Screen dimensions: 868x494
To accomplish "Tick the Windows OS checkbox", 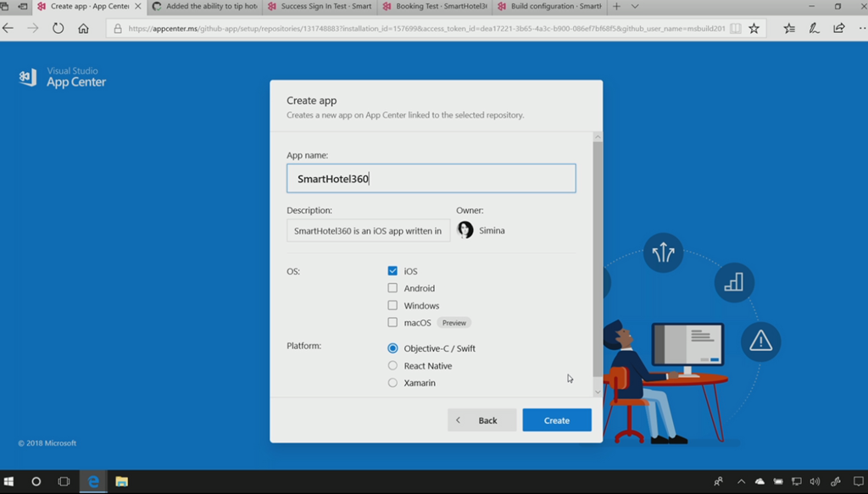I will [392, 305].
